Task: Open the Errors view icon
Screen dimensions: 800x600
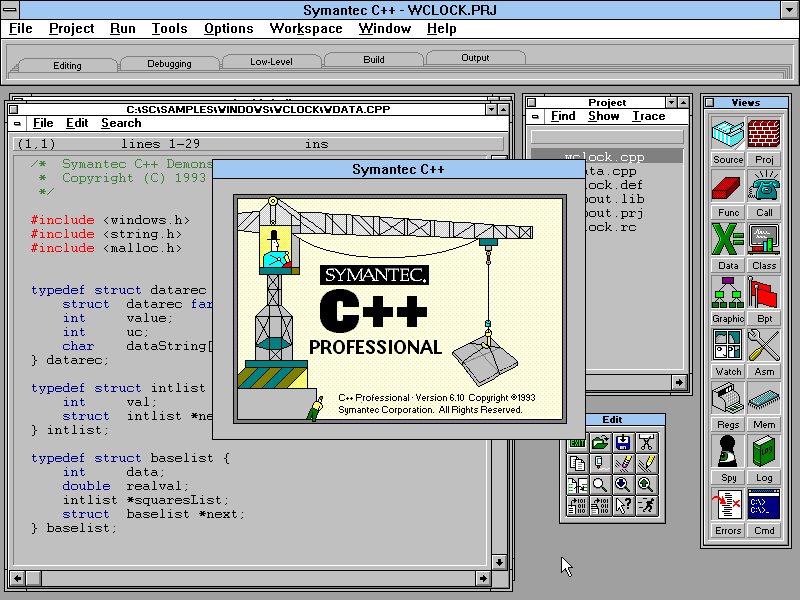Action: pyautogui.click(x=728, y=506)
